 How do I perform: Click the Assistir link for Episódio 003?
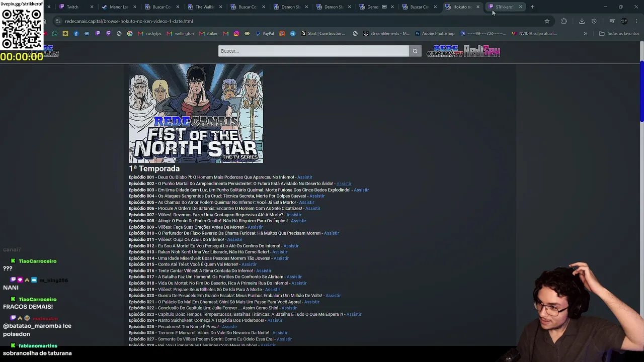tap(361, 190)
